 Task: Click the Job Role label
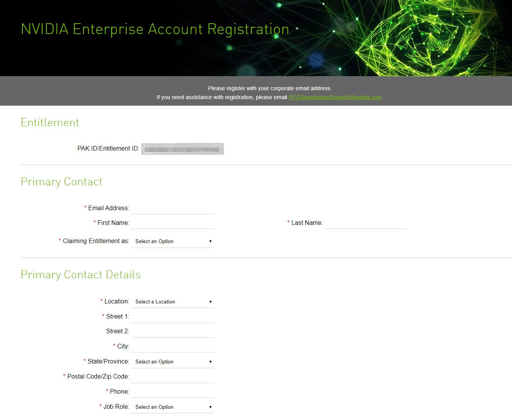tap(116, 407)
